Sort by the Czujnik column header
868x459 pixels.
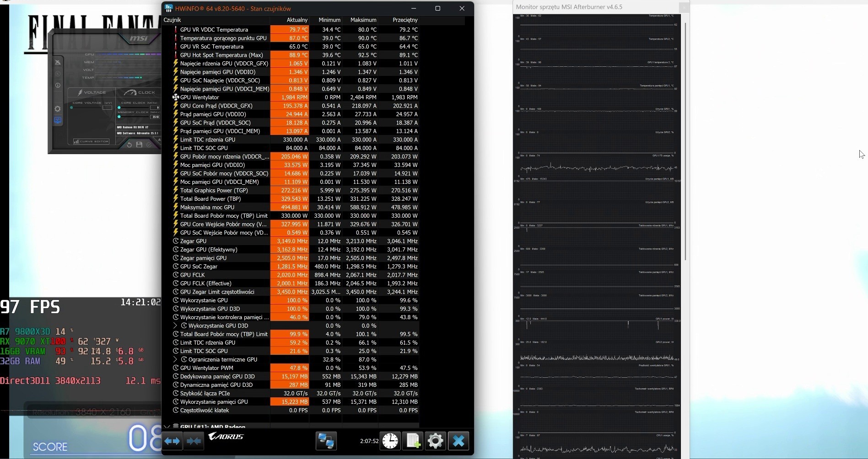point(216,20)
